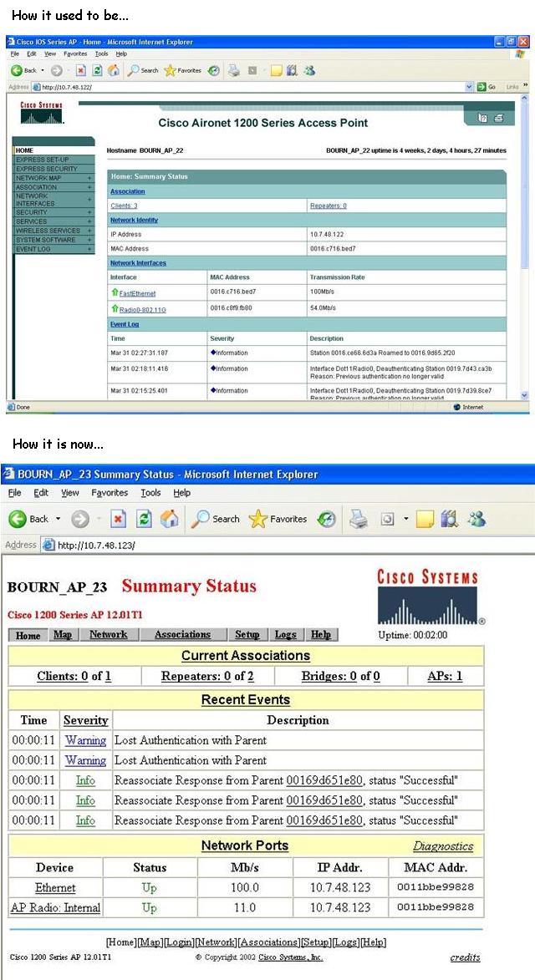This screenshot has height=980, width=535.
Task: Click Stop in the Cisco IOS Series AP window
Action: point(81,71)
